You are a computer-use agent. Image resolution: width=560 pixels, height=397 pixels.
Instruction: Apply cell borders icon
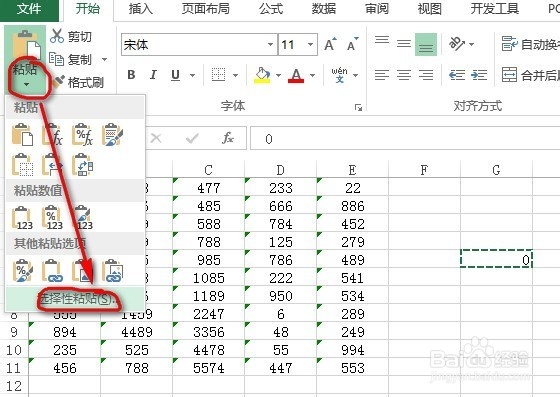[218, 75]
